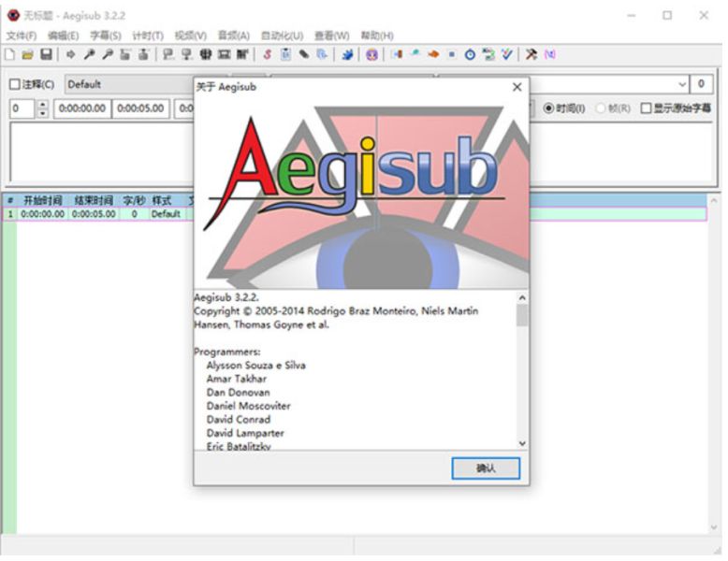Expand the Default style dropdown
This screenshot has height=561, width=728.
tap(129, 84)
